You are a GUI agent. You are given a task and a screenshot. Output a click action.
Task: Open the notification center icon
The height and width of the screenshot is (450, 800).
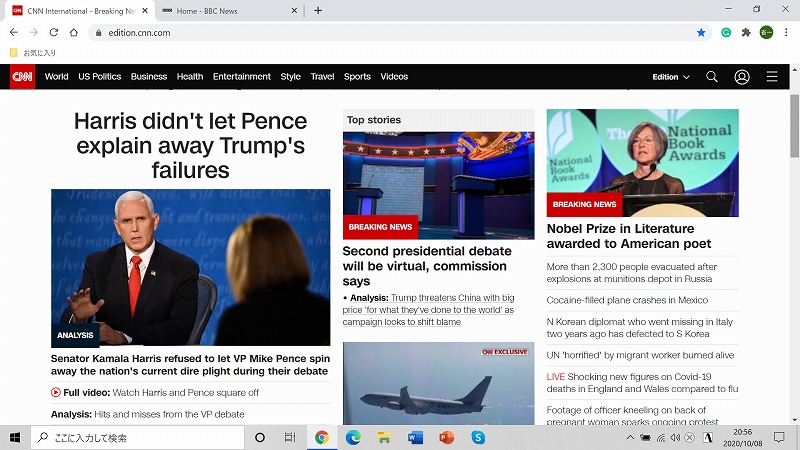pyautogui.click(x=779, y=437)
